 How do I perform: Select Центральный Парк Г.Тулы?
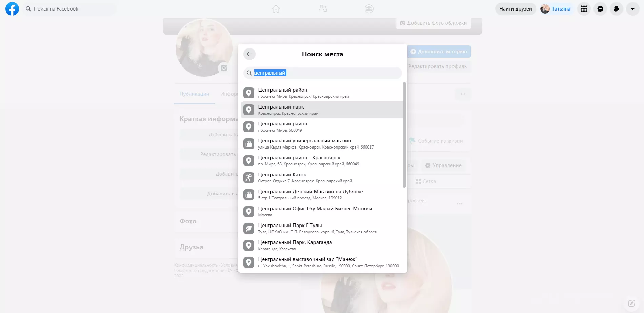(x=322, y=229)
